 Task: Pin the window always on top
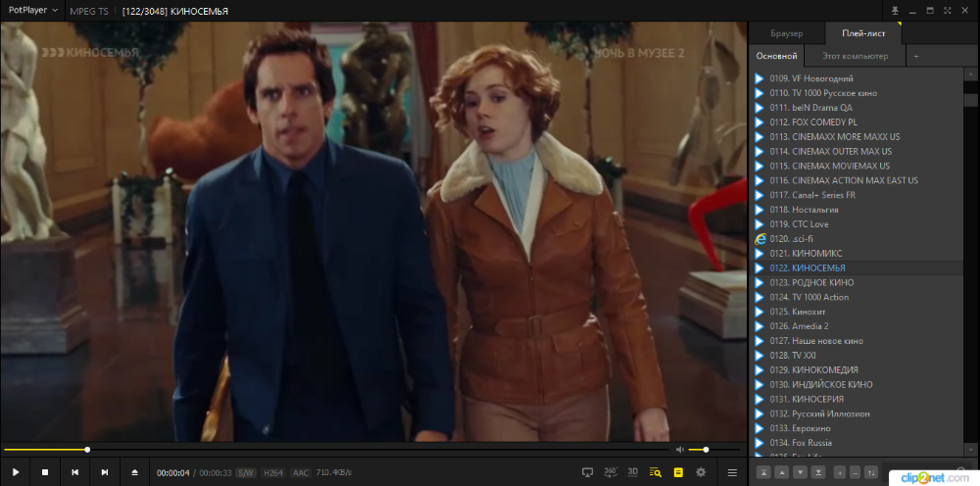tap(895, 11)
